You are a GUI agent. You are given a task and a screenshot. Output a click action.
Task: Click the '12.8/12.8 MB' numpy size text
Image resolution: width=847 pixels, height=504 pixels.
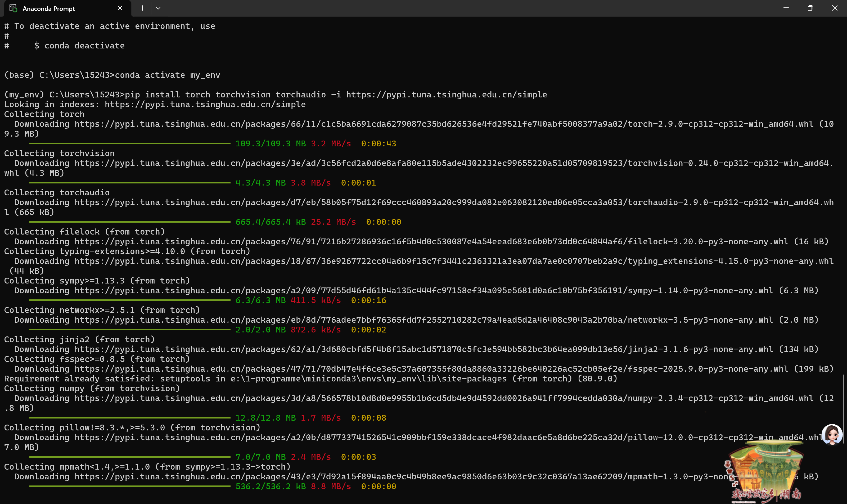coord(265,418)
